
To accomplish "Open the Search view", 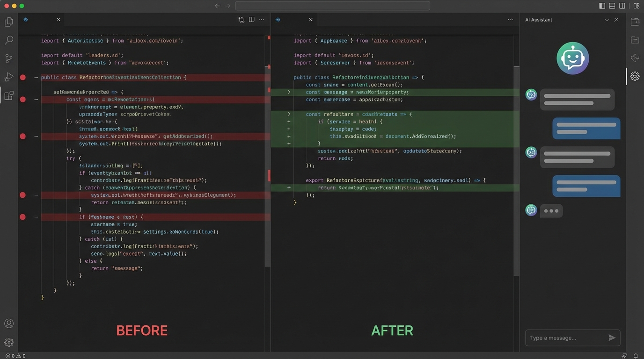I will pyautogui.click(x=8, y=40).
